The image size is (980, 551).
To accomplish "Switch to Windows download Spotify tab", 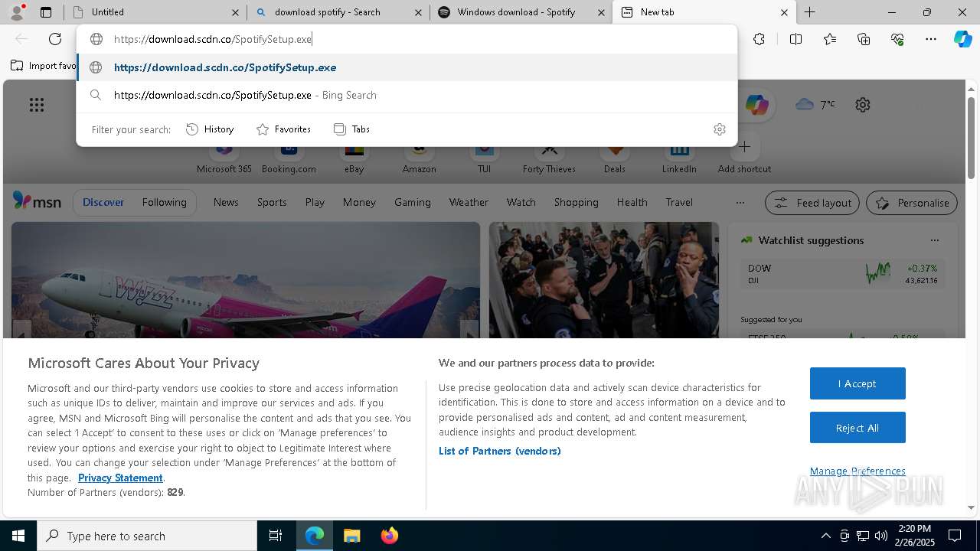I will (x=520, y=12).
